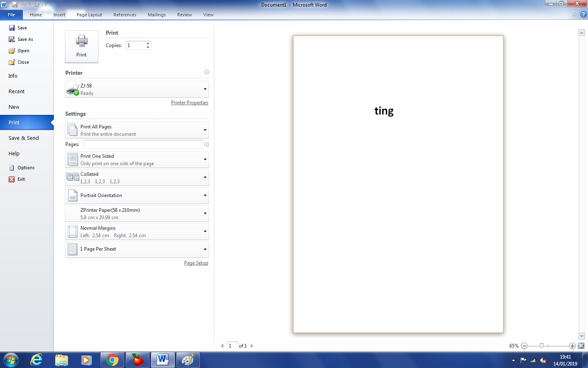Click into the Pages input field
Screen dimensions: 588x368
click(143, 144)
